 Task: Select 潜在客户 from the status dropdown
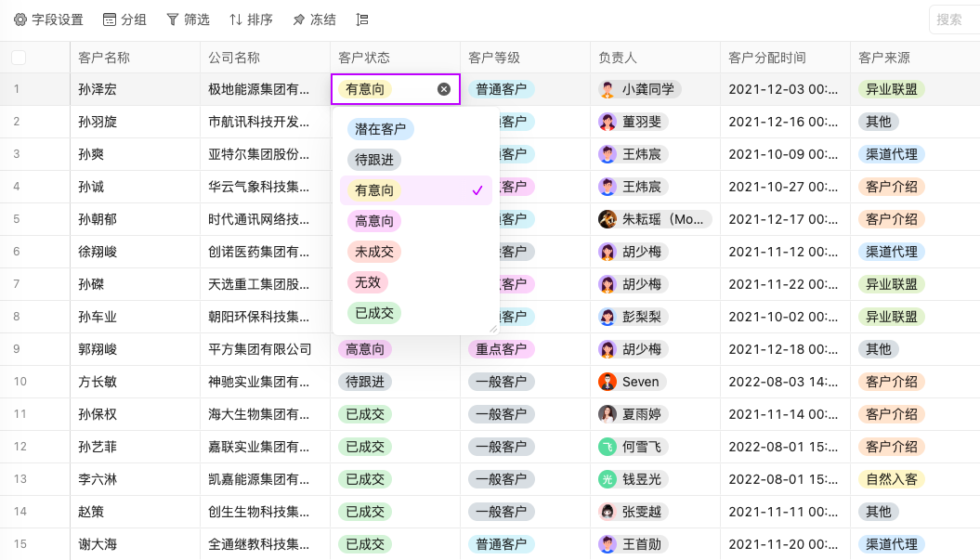[380, 129]
